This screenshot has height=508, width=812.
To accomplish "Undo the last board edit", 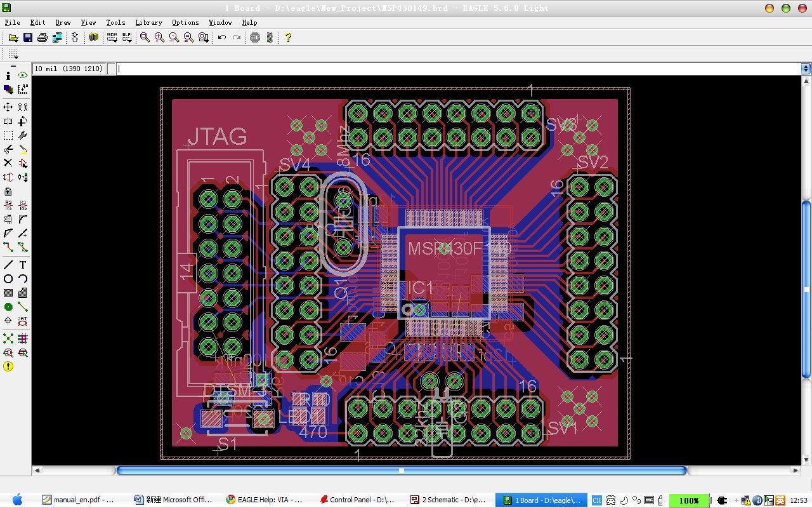I will tap(221, 37).
